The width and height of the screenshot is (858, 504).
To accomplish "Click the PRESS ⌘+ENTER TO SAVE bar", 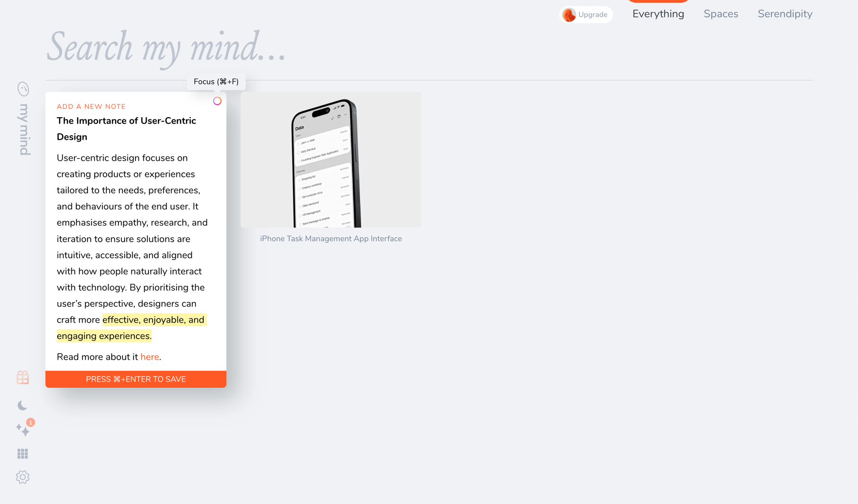I will click(135, 379).
